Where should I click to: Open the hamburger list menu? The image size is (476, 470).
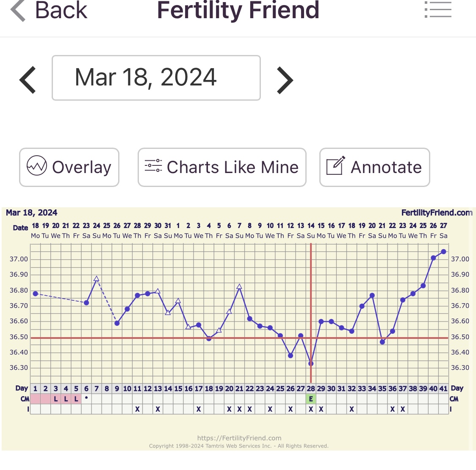click(438, 9)
